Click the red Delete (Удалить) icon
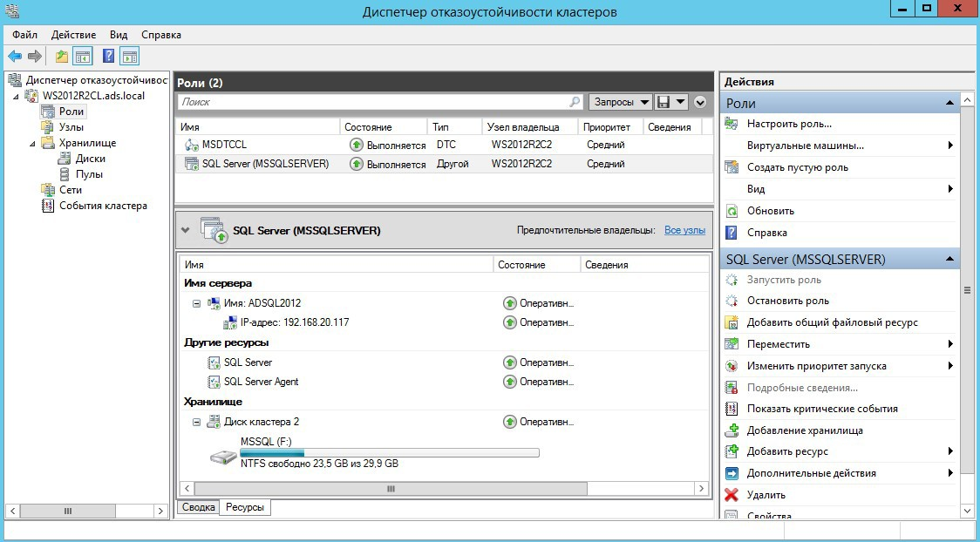The width and height of the screenshot is (980, 542). click(x=732, y=495)
